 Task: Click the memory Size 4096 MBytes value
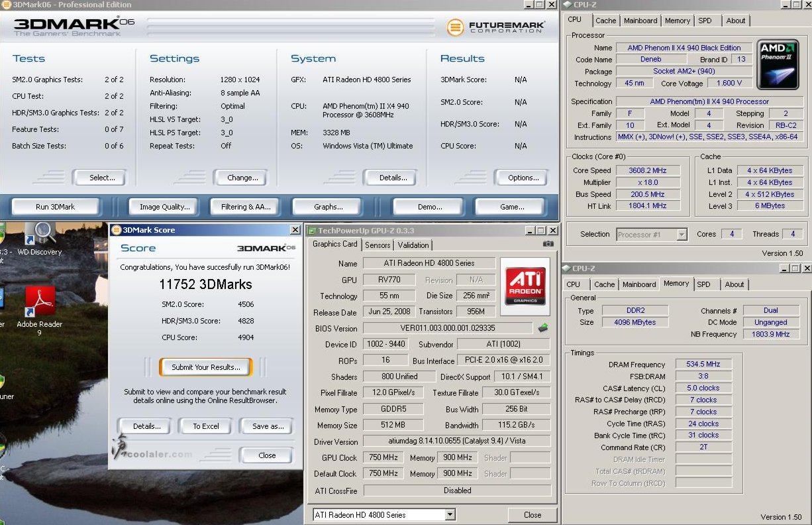click(636, 322)
